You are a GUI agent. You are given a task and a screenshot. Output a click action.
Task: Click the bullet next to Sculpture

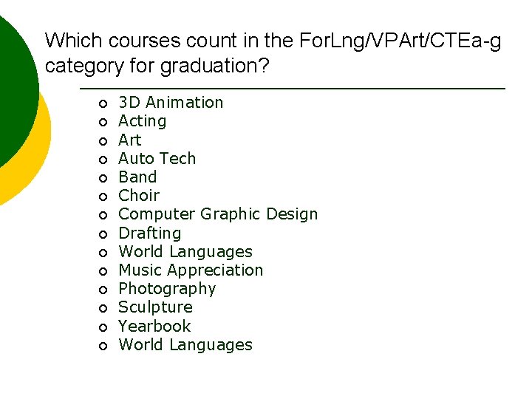103,308
